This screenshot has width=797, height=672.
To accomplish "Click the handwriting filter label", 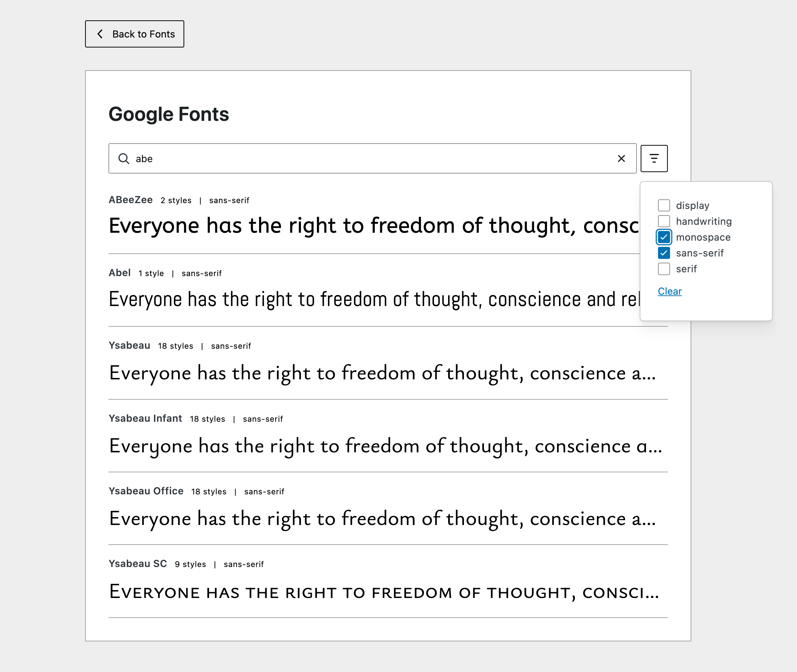I will [704, 221].
